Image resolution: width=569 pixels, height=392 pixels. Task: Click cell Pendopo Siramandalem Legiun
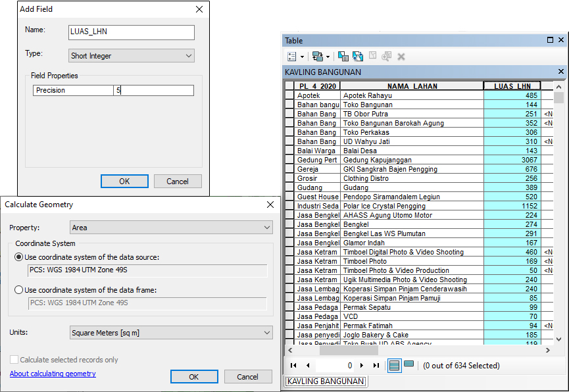412,197
